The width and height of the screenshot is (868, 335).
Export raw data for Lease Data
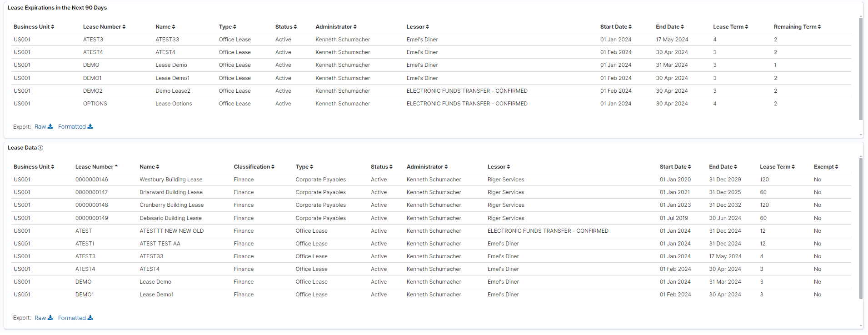[44, 318]
